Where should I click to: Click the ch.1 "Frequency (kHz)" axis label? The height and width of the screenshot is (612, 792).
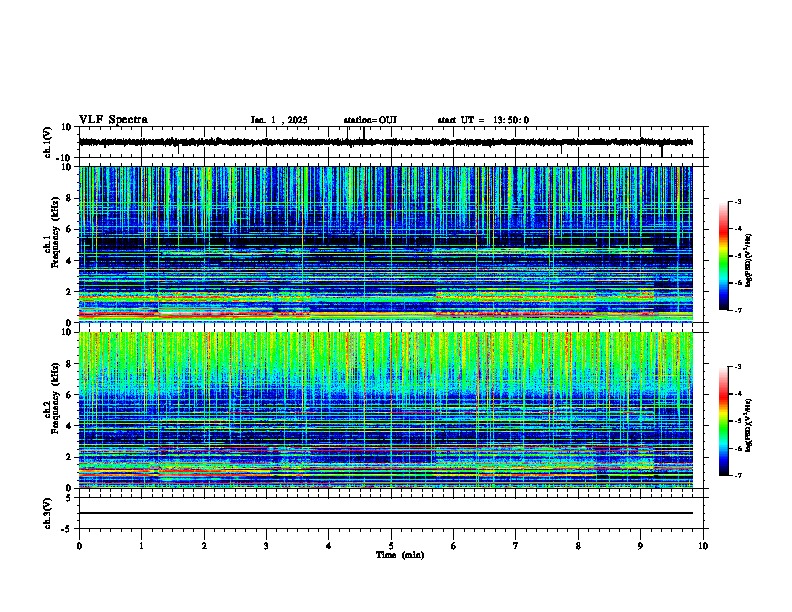[x=55, y=232]
